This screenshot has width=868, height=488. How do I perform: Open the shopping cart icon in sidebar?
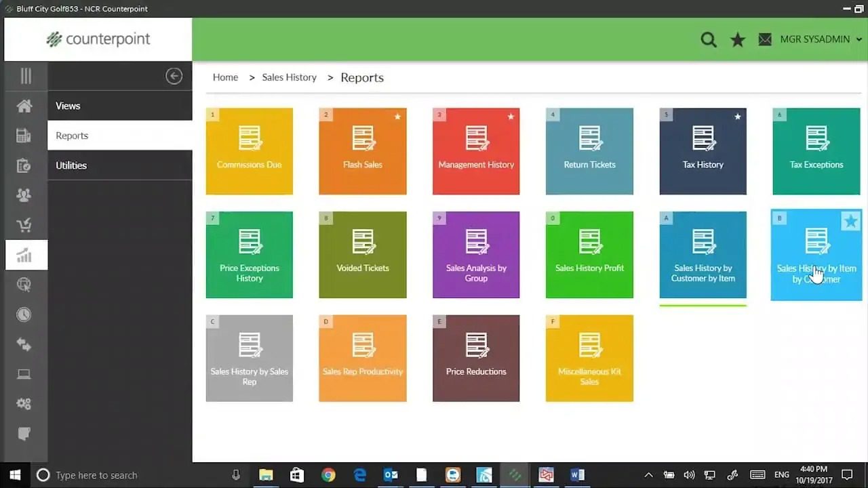coord(24,226)
